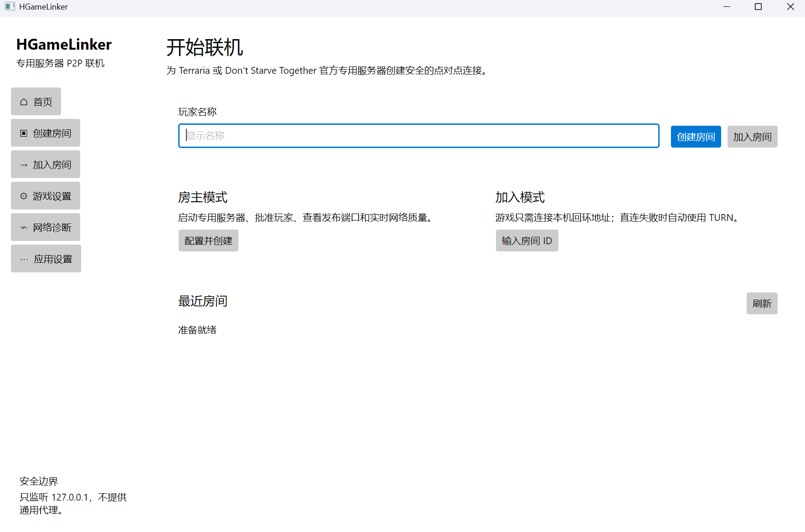805x532 pixels.
Task: Open 网络诊断 in the sidebar
Action: (46, 227)
